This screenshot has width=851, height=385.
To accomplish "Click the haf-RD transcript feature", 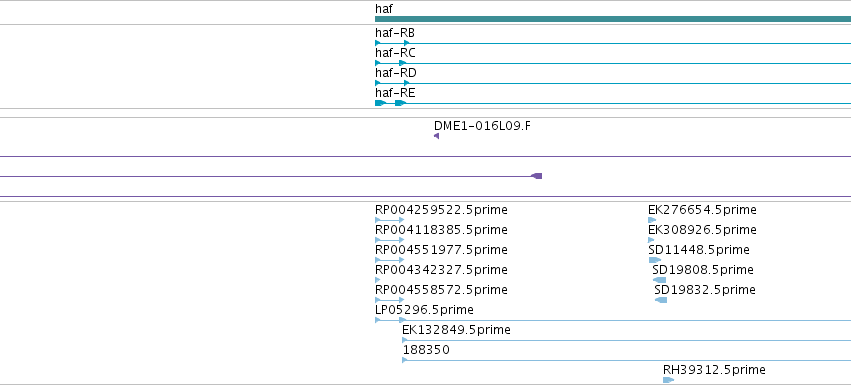I will (x=613, y=83).
